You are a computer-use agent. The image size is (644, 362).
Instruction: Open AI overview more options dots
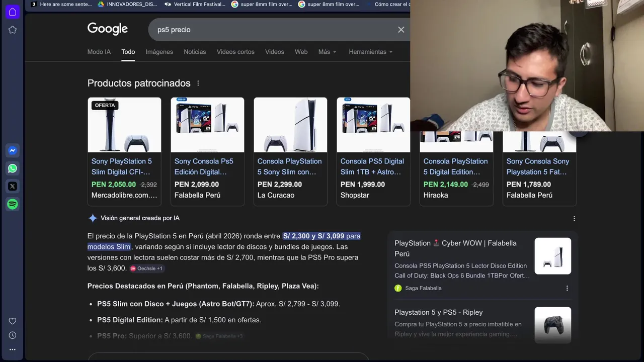click(x=574, y=219)
